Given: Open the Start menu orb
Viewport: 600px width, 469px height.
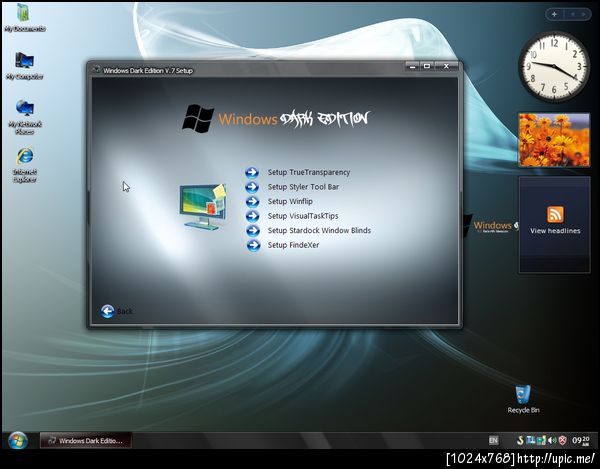Looking at the screenshot, I should tap(18, 440).
